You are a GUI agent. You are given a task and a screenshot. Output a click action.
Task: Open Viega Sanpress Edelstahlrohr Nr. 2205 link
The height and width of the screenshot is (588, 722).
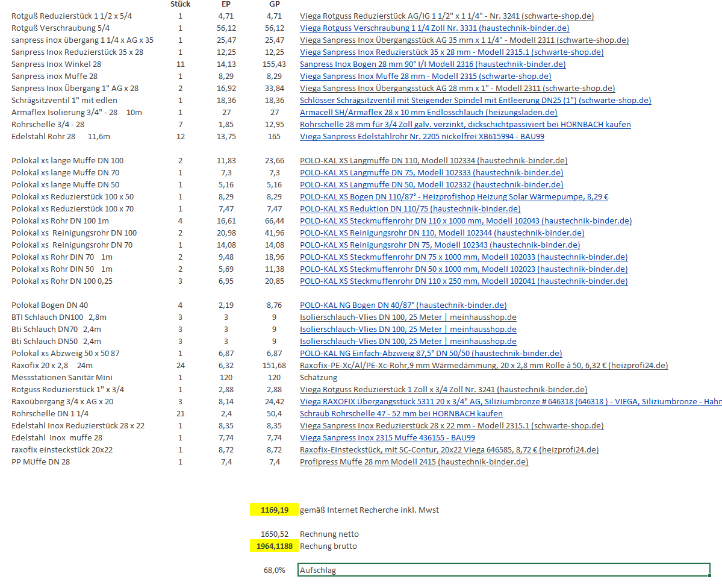[422, 137]
